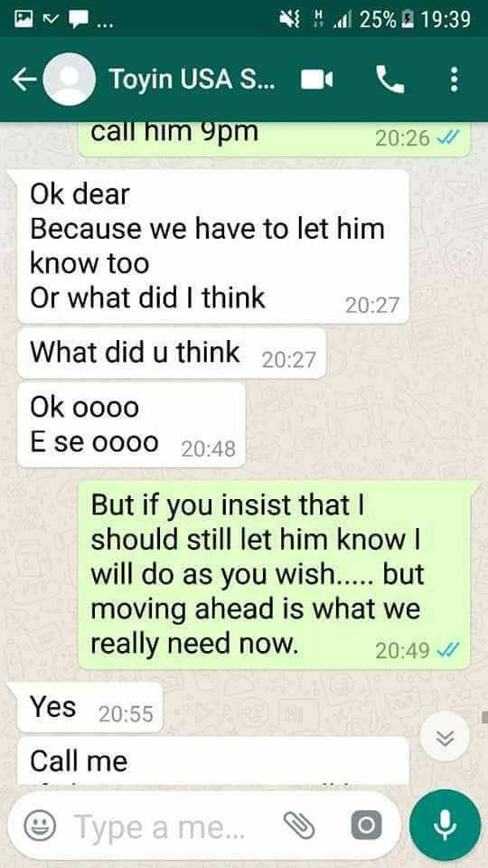Image resolution: width=488 pixels, height=868 pixels.
Task: Tap the 'Ok dear Because we have' message
Action: click(x=213, y=246)
